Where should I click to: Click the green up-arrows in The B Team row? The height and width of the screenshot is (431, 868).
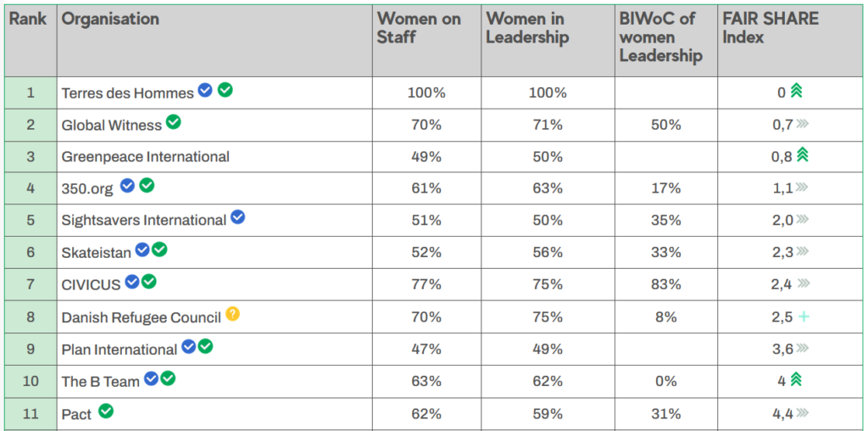point(796,379)
